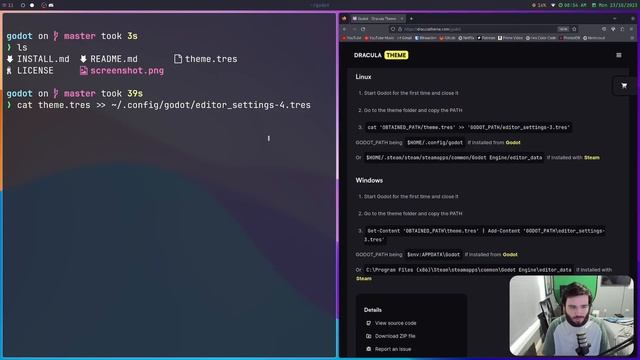Click INSTALL.md in terminal listing
Image resolution: width=640 pixels, height=360 pixels.
pyautogui.click(x=38, y=59)
